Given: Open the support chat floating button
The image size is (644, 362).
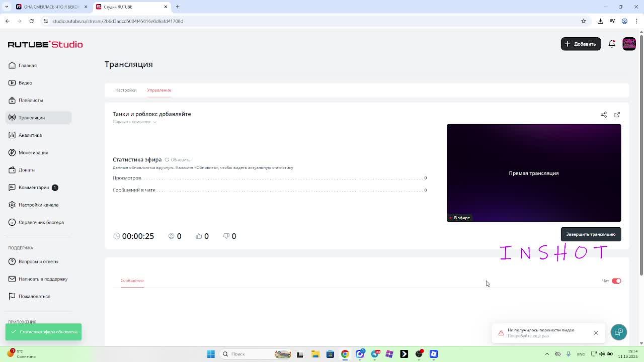Looking at the screenshot, I should (x=619, y=332).
